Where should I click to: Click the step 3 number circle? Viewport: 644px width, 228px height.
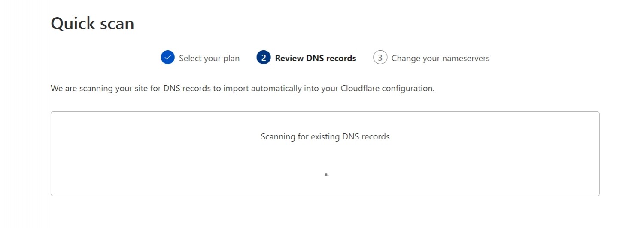[x=380, y=58]
